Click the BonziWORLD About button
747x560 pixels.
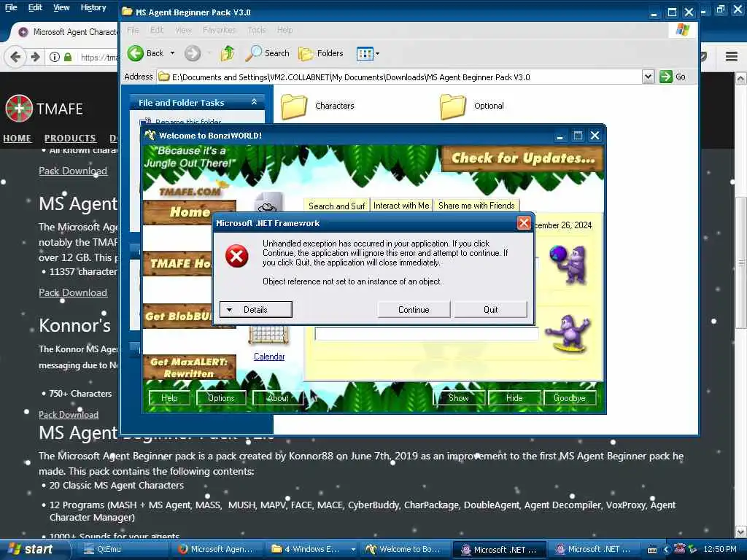[278, 397]
